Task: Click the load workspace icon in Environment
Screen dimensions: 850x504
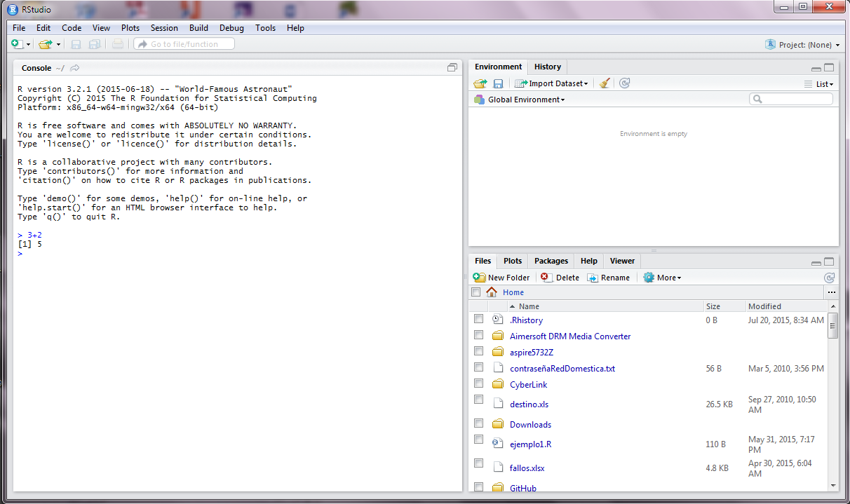Action: [x=480, y=83]
